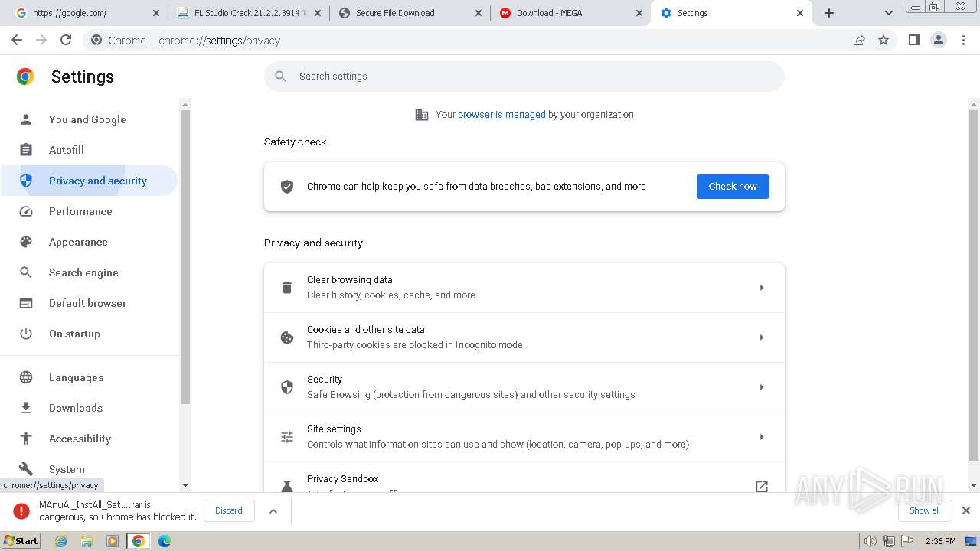Viewport: 980px width, 551px height.
Task: Expand the Cookies and other site data arrow
Action: [762, 337]
